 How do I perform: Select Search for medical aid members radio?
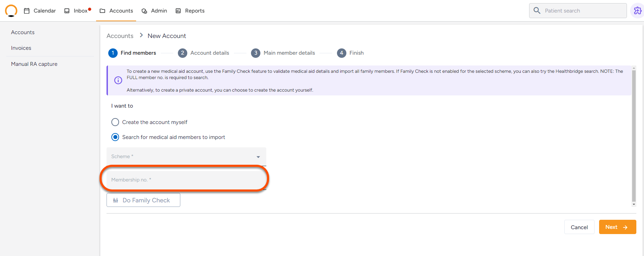pos(115,137)
